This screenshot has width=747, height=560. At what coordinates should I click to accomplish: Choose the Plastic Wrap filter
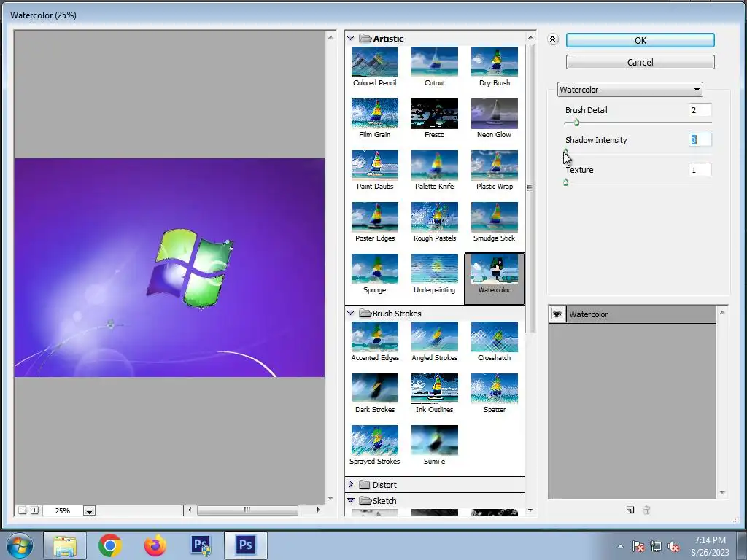pyautogui.click(x=495, y=166)
